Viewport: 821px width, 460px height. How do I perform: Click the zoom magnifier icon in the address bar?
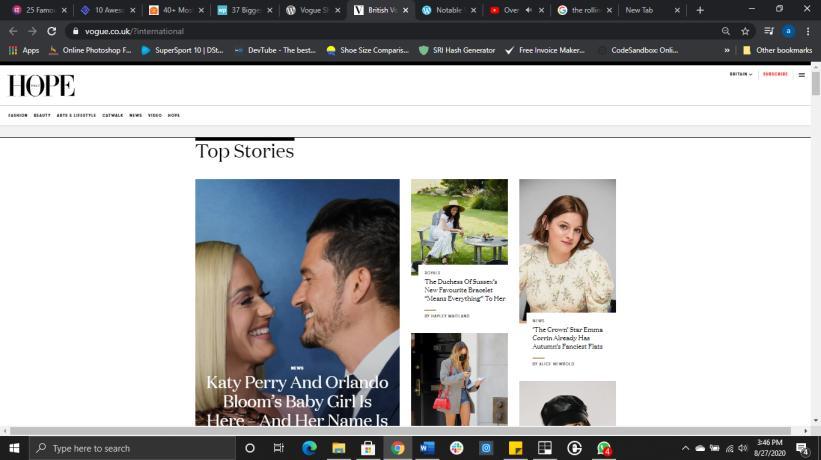coord(725,31)
